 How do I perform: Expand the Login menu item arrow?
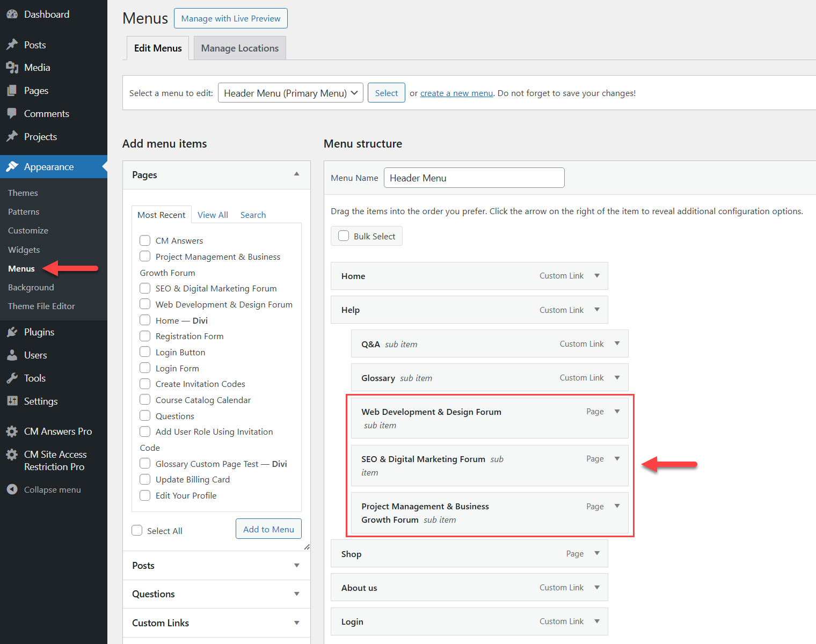(x=597, y=621)
